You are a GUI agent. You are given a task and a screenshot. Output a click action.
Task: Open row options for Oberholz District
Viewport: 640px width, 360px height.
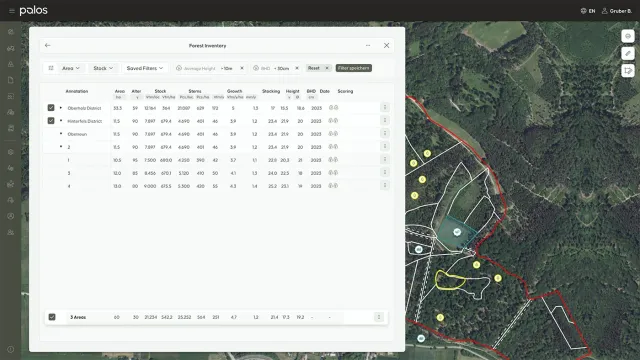point(384,107)
